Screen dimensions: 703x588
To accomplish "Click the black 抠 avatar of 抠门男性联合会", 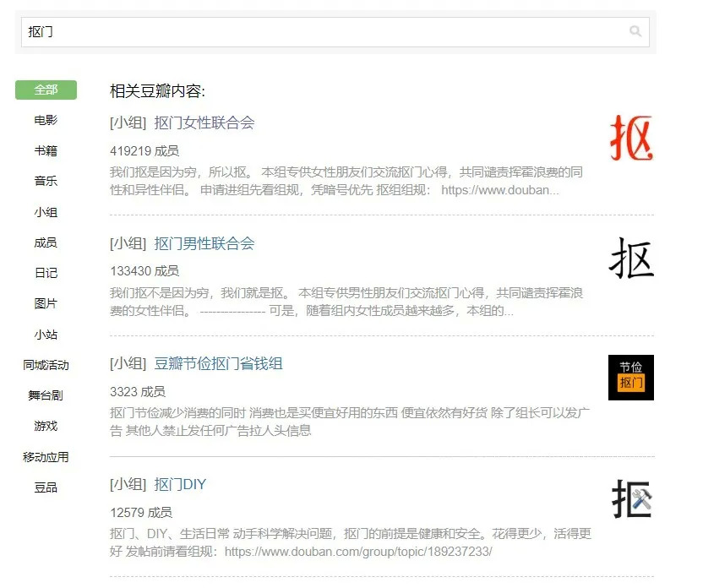I will pyautogui.click(x=631, y=259).
